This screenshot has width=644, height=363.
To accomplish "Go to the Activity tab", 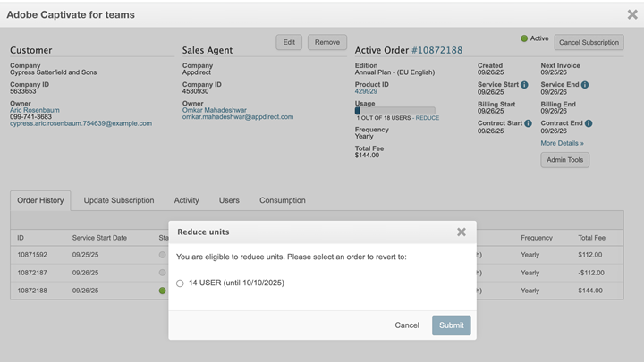I will click(x=186, y=200).
